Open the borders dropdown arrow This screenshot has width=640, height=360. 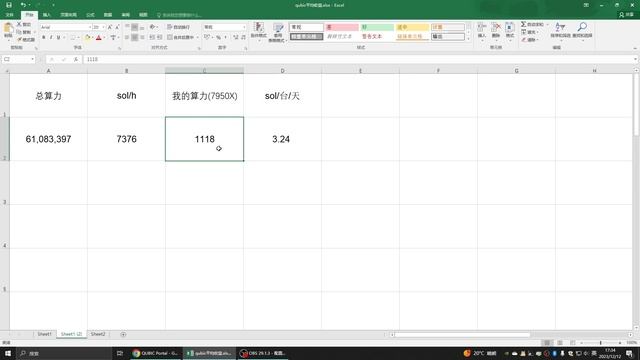coord(78,38)
